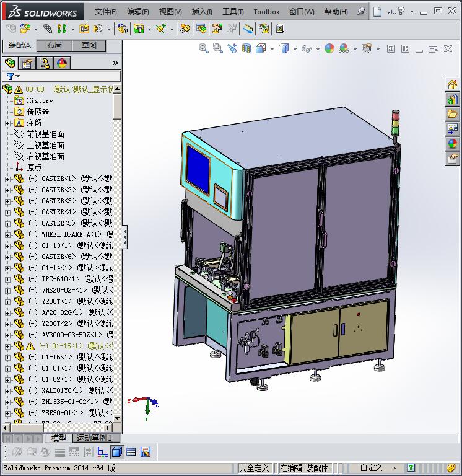Open the PropertyManager tab icon

[x=27, y=63]
